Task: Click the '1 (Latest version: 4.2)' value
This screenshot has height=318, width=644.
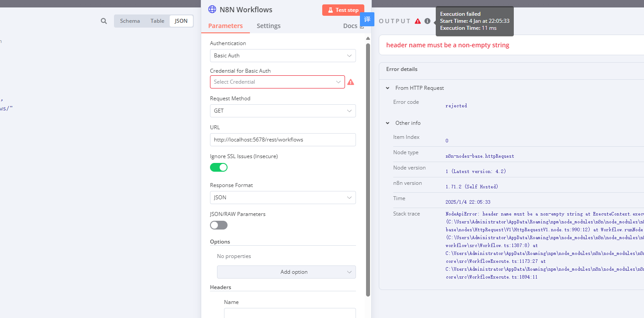Action: click(476, 171)
